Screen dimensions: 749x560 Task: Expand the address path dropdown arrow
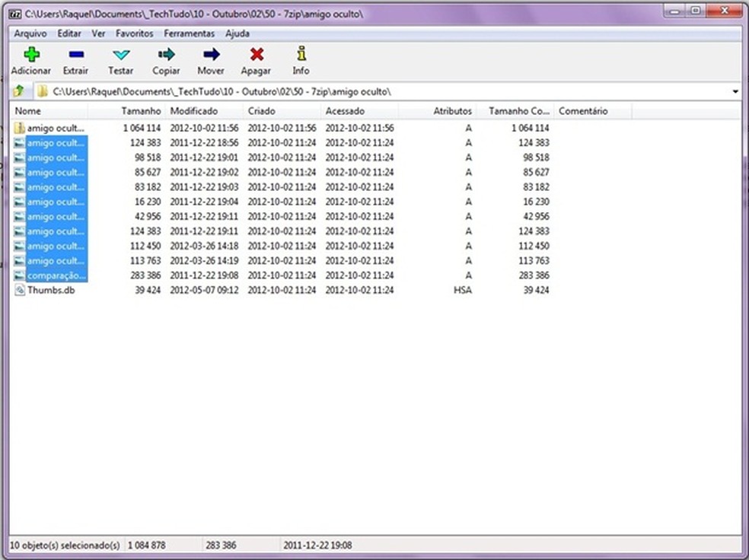click(735, 92)
